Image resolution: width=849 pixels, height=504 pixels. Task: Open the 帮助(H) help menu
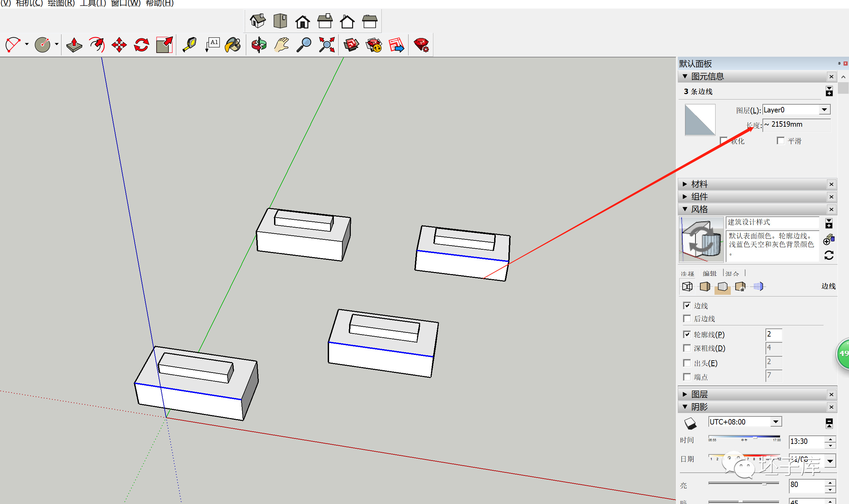(160, 3)
